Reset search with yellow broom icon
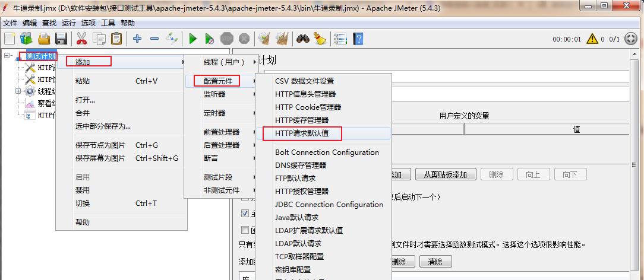 [x=320, y=39]
